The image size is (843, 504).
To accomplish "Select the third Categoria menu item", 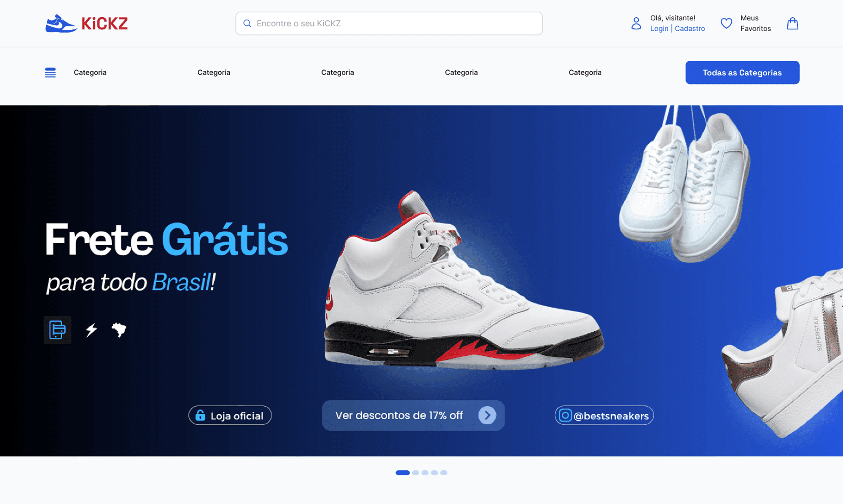I will tap(338, 72).
